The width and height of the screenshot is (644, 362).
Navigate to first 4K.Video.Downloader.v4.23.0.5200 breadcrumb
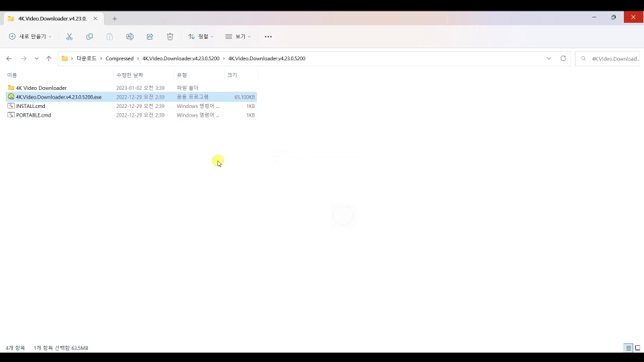tap(180, 58)
